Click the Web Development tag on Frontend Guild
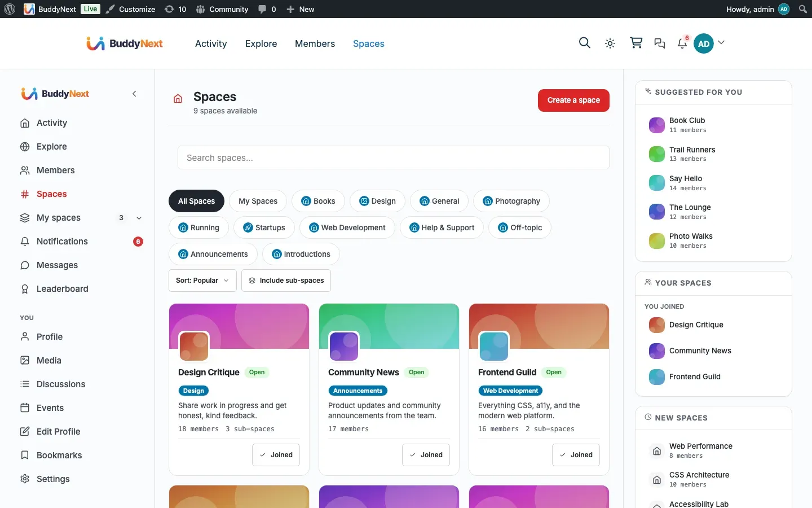812x508 pixels. pyautogui.click(x=510, y=391)
